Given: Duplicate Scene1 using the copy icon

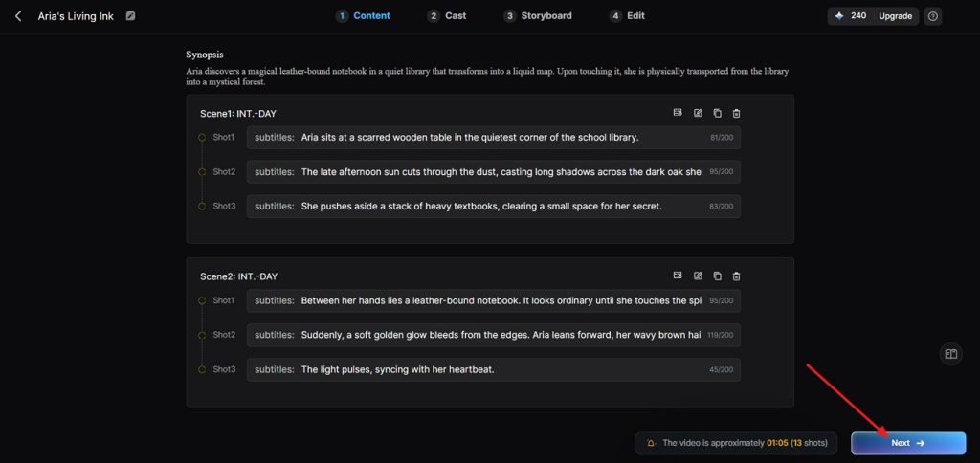Looking at the screenshot, I should 717,113.
